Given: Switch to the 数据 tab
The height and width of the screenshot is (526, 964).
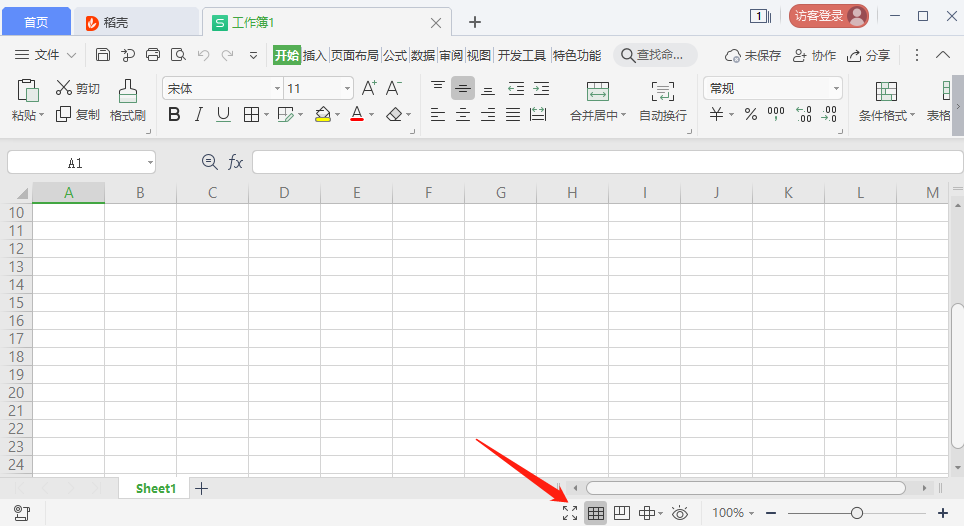Looking at the screenshot, I should coord(423,56).
